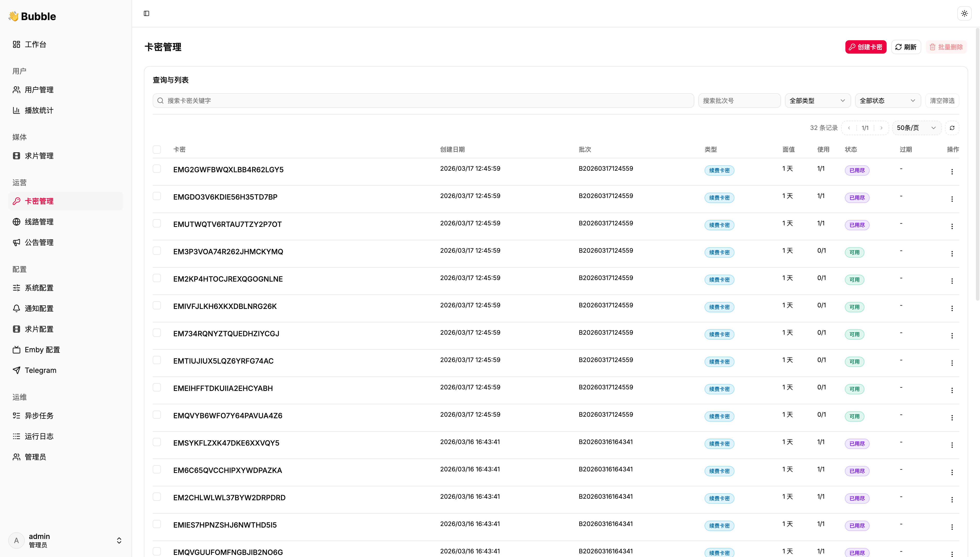Click the Emby 配置 TV icon

point(17,349)
